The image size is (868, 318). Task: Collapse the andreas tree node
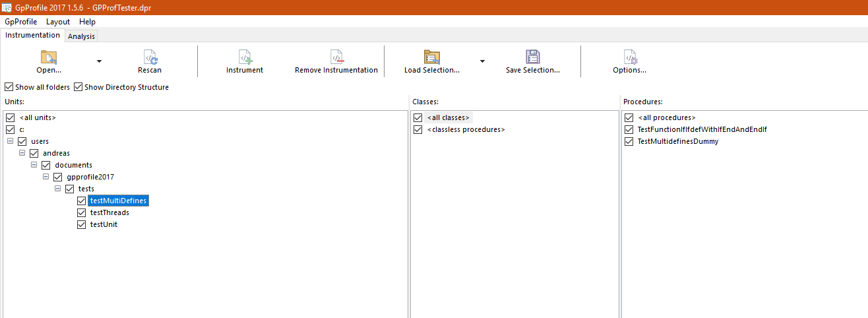point(22,153)
